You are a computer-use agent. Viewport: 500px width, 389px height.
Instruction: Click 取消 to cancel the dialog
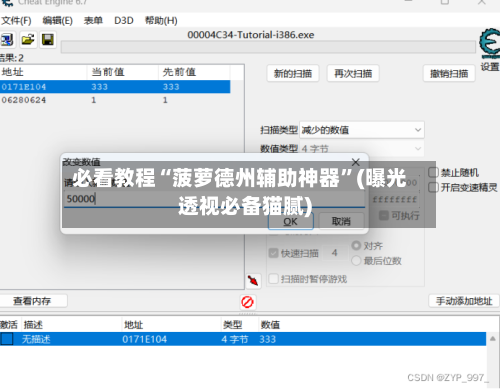[341, 221]
